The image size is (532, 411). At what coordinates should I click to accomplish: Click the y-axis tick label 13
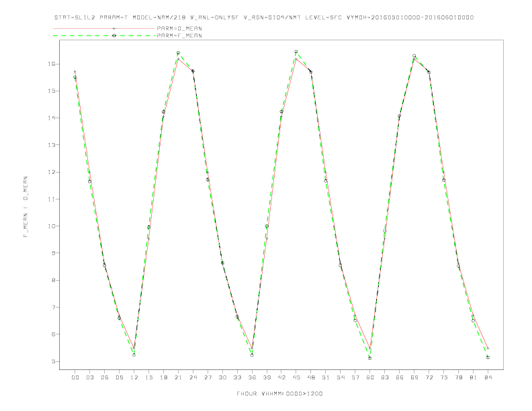(x=52, y=145)
